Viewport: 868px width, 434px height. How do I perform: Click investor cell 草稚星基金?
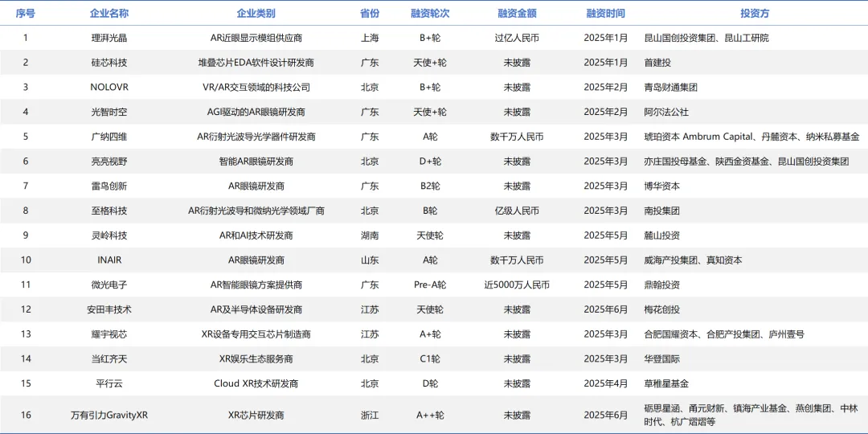[x=667, y=383]
